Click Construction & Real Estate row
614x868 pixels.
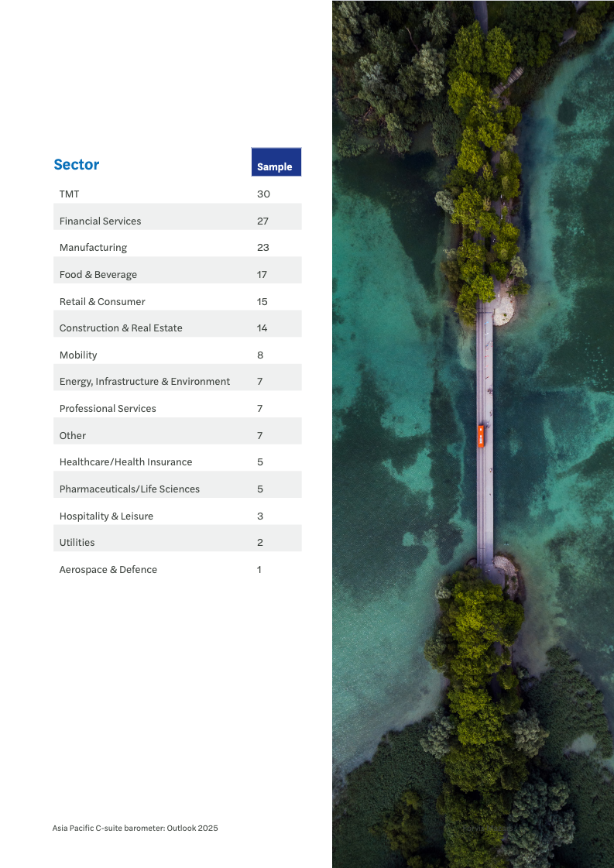click(x=121, y=328)
